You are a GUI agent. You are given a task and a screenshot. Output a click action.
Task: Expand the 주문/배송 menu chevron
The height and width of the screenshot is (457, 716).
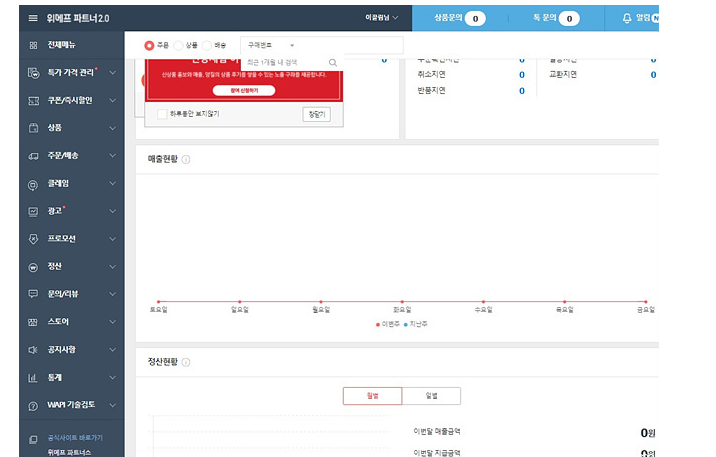113,156
